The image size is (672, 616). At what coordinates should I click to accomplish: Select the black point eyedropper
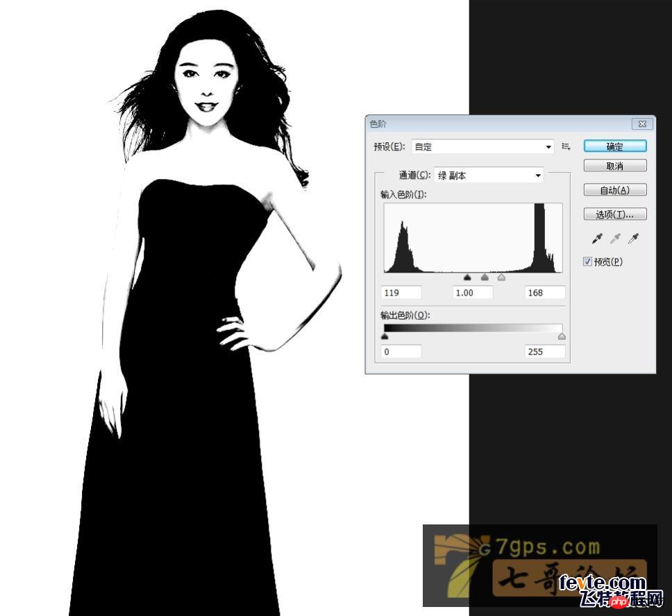(597, 239)
